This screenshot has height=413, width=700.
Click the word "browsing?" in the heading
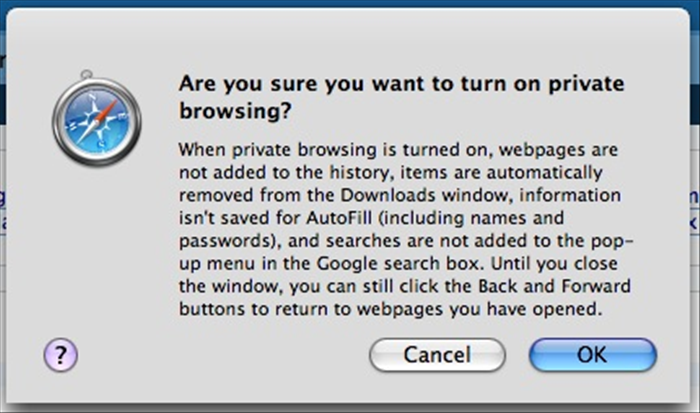click(235, 110)
